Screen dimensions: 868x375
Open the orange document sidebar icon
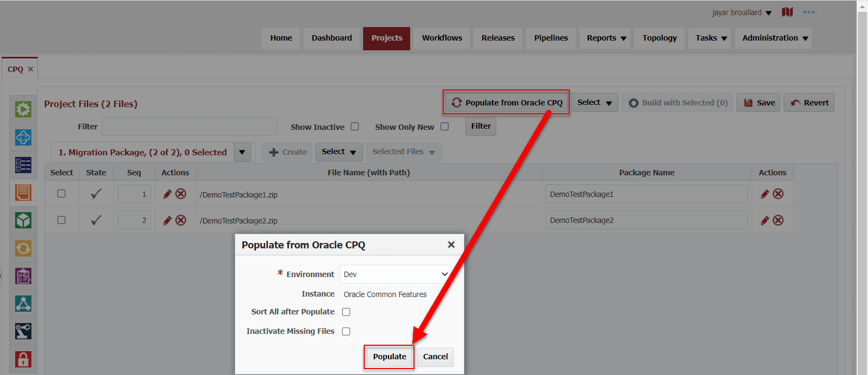(x=23, y=193)
